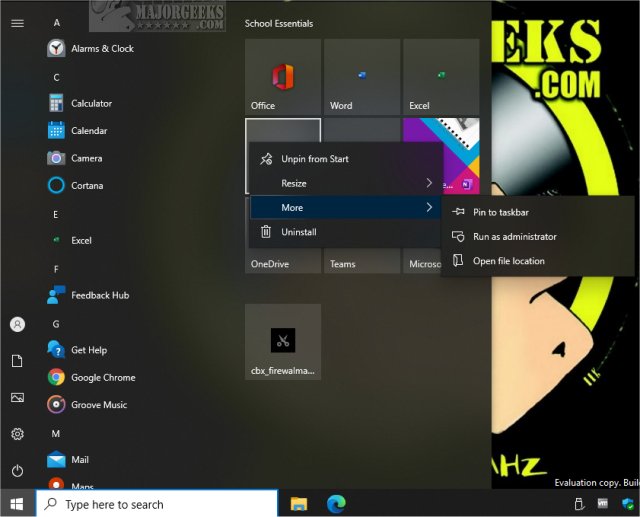Open the Pictures icon in Start sidebar
640x517 pixels.
17,397
